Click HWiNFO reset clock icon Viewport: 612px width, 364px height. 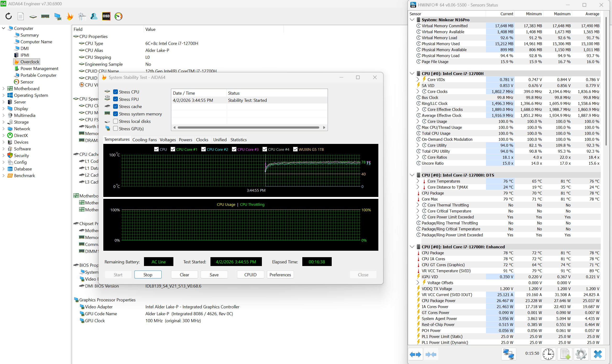point(548,354)
